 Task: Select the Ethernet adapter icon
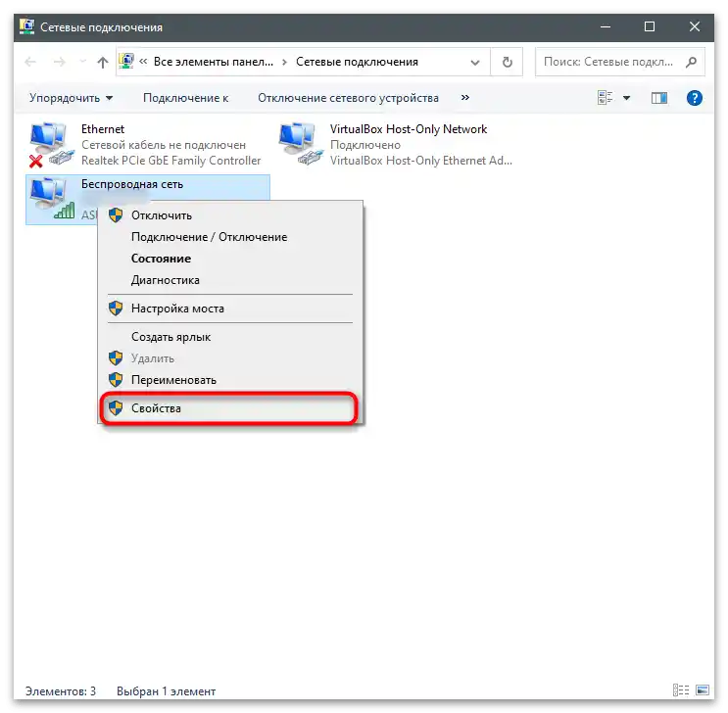pos(51,144)
